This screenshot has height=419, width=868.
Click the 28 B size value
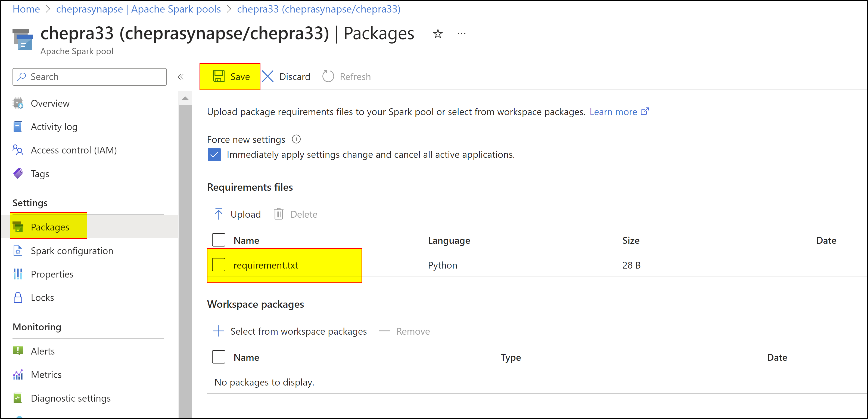631,265
